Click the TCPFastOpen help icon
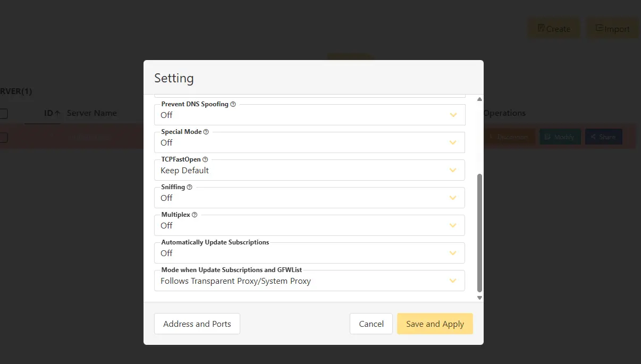The height and width of the screenshot is (364, 641). point(205,159)
